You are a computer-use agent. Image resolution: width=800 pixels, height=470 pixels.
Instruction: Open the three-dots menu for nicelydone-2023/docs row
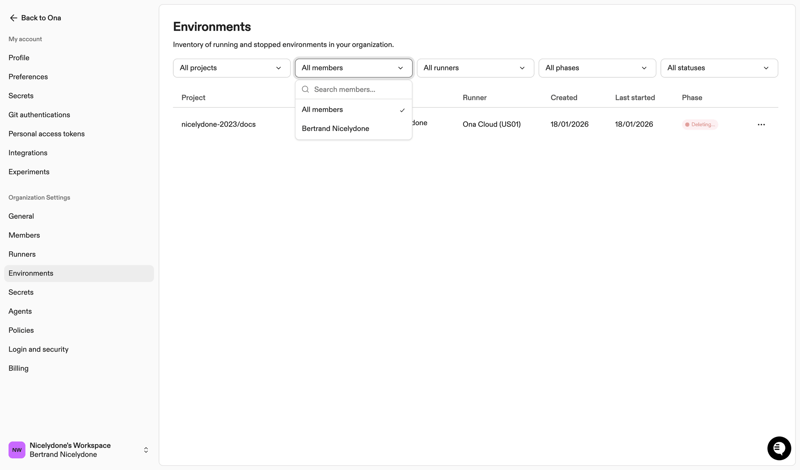coord(761,125)
